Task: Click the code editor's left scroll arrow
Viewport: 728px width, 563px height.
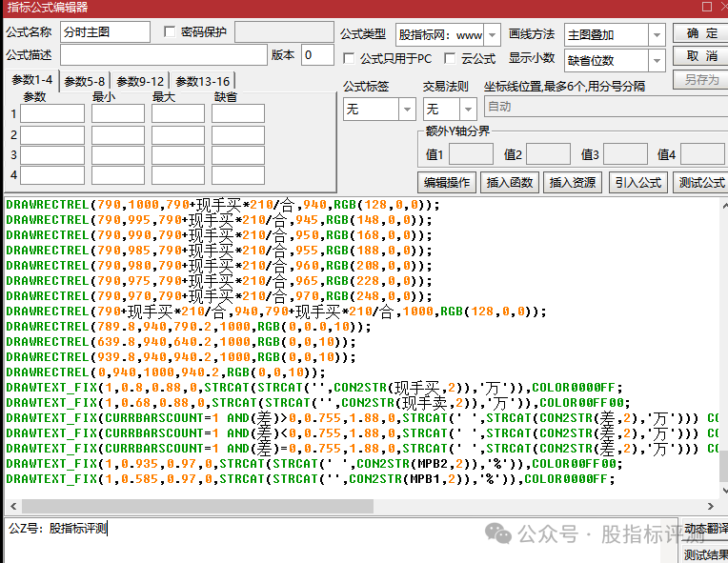Action: click(13, 506)
